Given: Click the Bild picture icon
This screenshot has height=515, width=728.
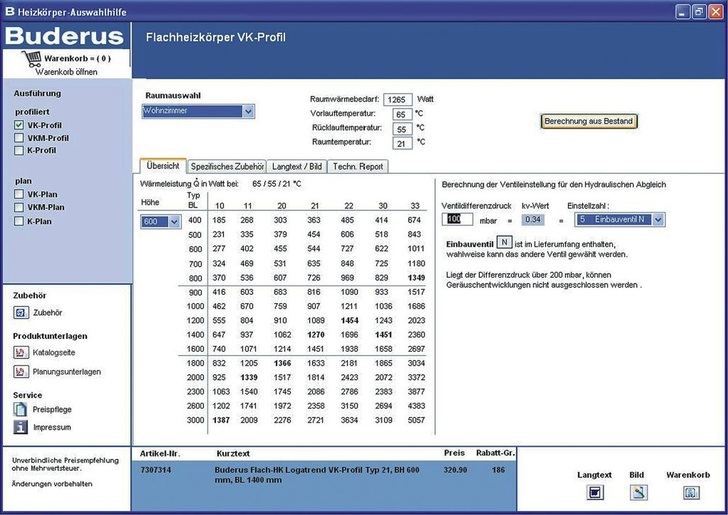Looking at the screenshot, I should 638,492.
